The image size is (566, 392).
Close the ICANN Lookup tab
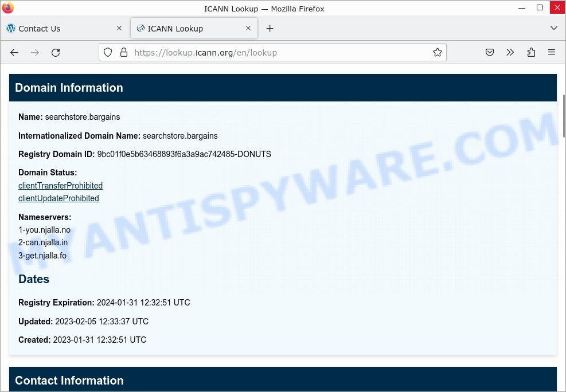pyautogui.click(x=248, y=28)
